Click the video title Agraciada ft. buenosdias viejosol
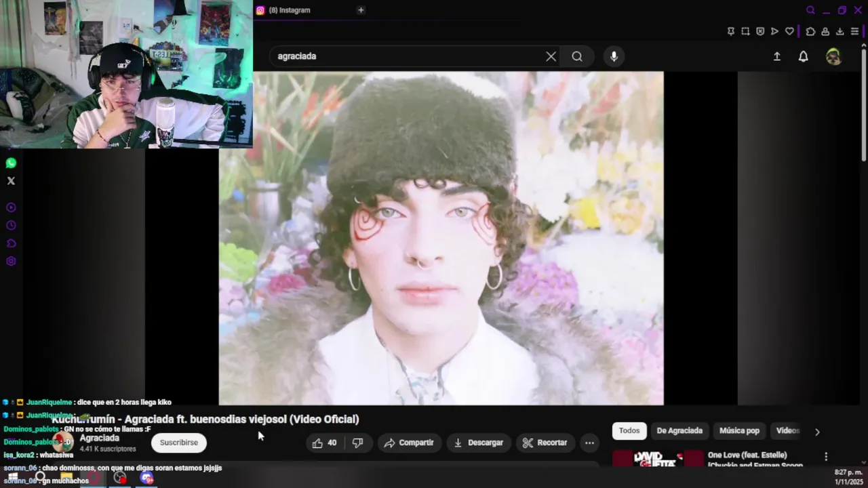 coord(205,420)
